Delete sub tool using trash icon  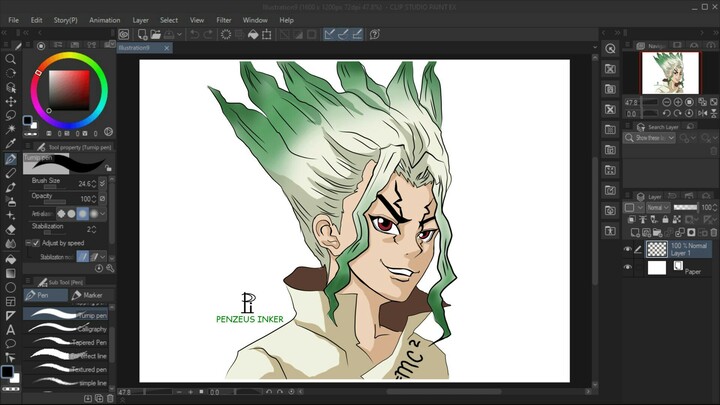point(110,398)
